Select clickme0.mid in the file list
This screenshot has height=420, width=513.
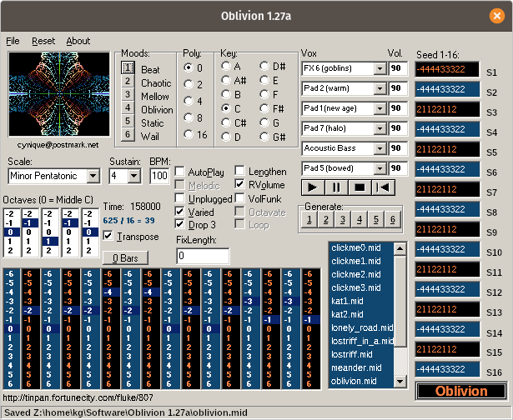point(361,247)
